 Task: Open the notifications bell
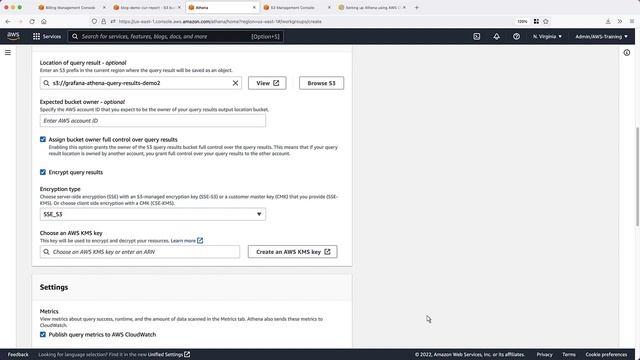pos(496,36)
